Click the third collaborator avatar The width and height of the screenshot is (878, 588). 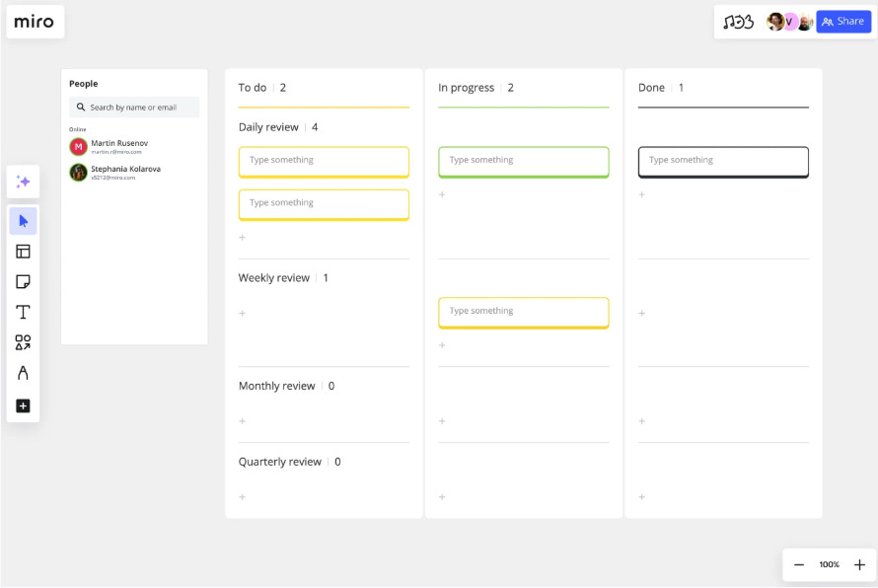tap(805, 22)
